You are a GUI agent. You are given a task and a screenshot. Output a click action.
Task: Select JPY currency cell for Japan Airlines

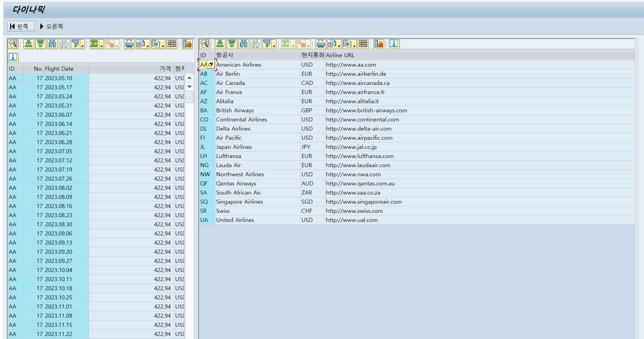click(313, 147)
